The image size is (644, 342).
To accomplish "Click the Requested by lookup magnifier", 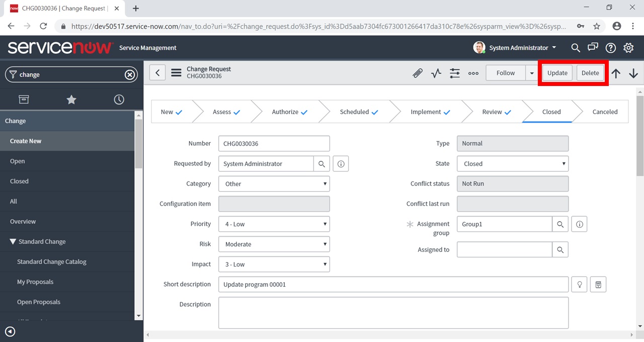I will pyautogui.click(x=321, y=164).
